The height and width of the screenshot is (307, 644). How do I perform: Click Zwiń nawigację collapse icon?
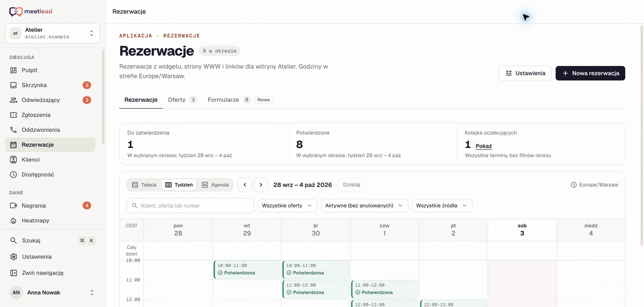click(x=13, y=273)
